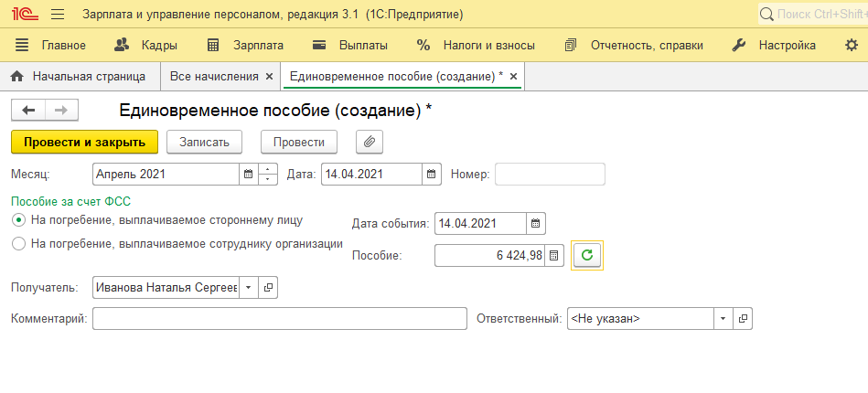Open calendar picker for Месяц field

(249, 175)
